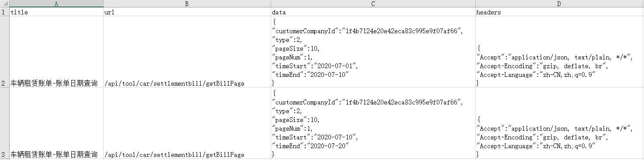Select row 2 header

(4, 52)
